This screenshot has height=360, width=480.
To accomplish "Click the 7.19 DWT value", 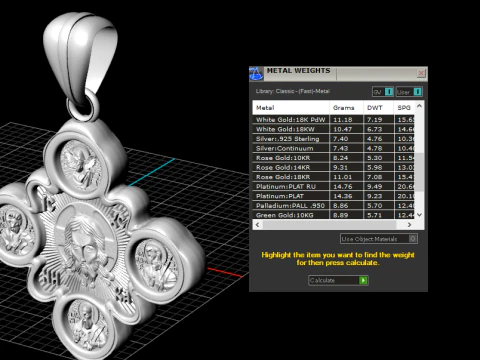I will pyautogui.click(x=375, y=120).
